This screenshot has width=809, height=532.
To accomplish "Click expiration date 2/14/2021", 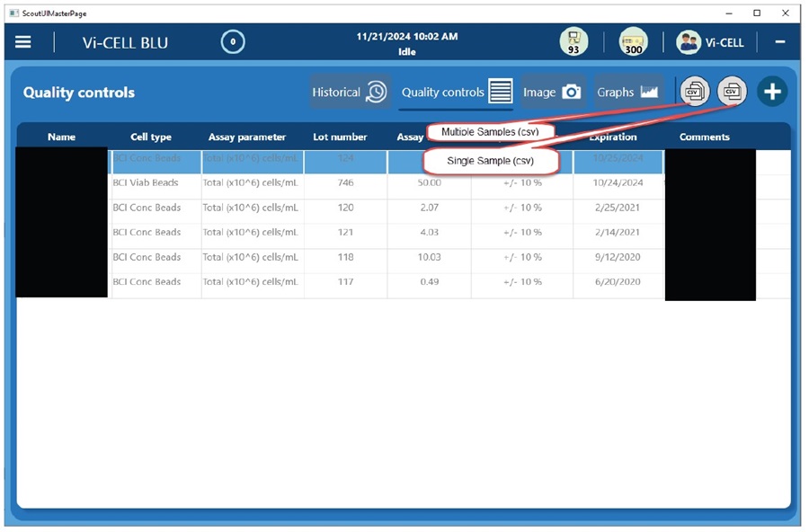I will 617,232.
